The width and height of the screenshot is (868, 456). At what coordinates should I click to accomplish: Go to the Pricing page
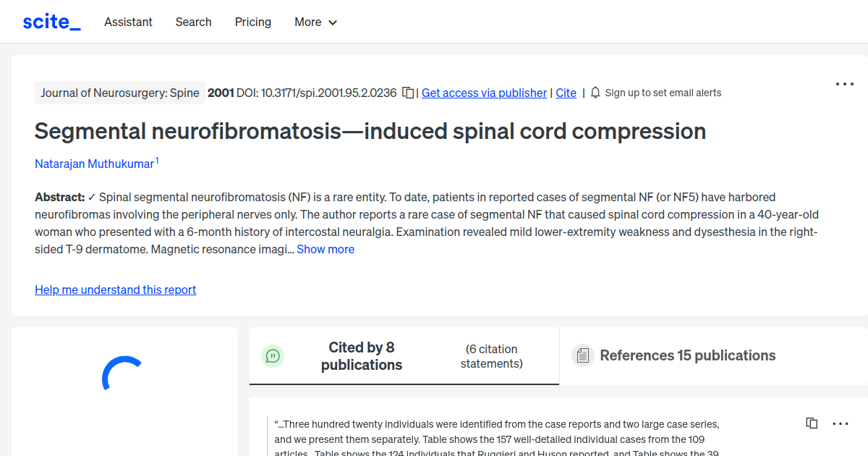pyautogui.click(x=252, y=22)
